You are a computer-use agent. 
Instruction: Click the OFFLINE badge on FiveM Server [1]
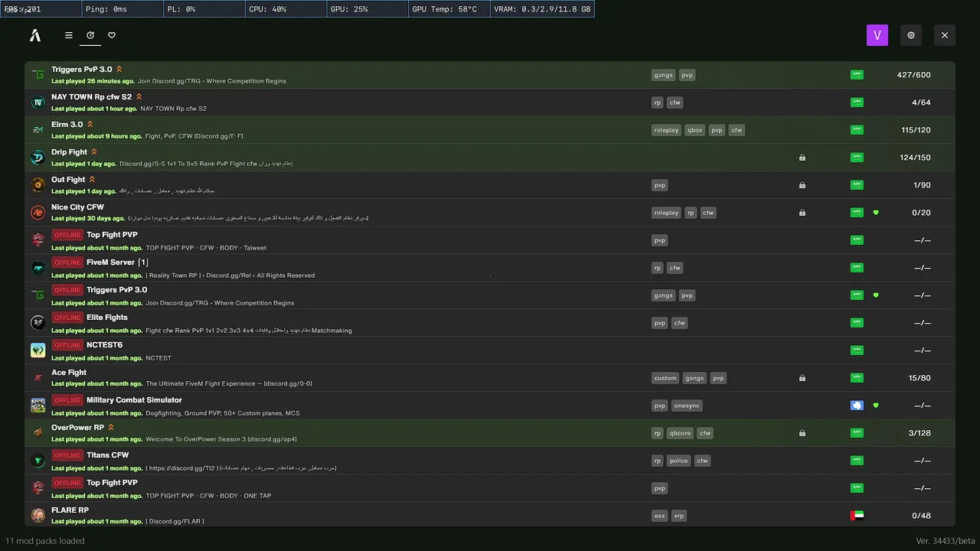coord(67,262)
